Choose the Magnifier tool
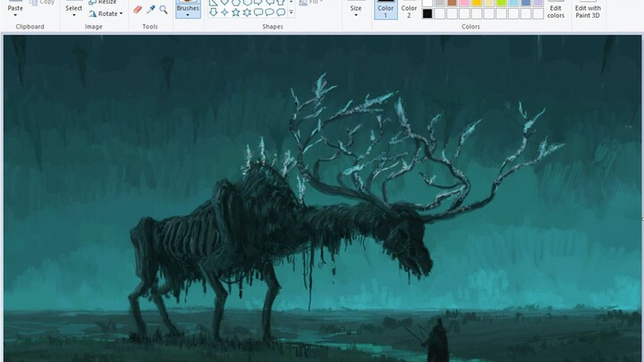Screen dimensions: 644x362 point(164,10)
